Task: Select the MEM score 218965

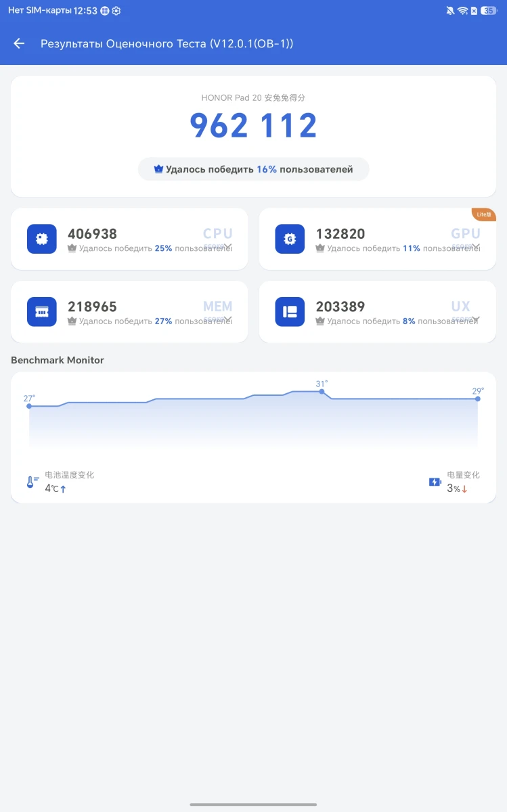Action: pyautogui.click(x=92, y=307)
